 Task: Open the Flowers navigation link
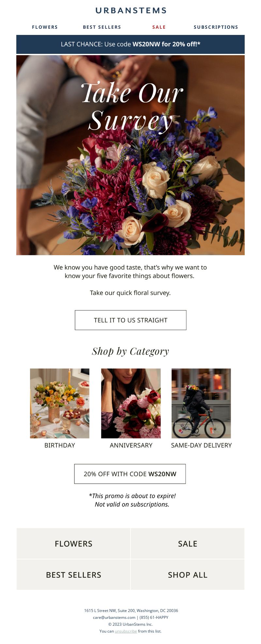tap(45, 27)
